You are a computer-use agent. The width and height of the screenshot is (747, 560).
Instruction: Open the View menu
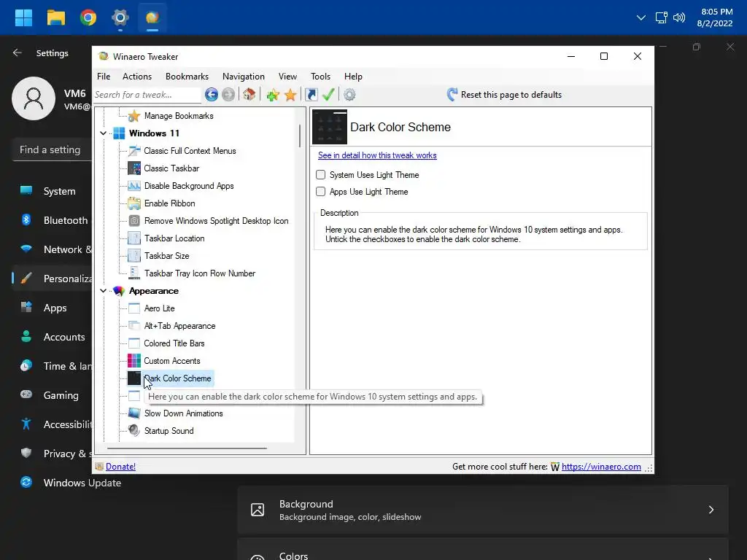pyautogui.click(x=287, y=77)
